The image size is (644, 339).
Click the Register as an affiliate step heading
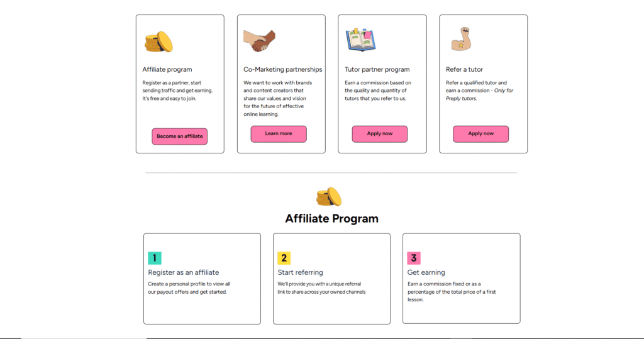point(184,272)
